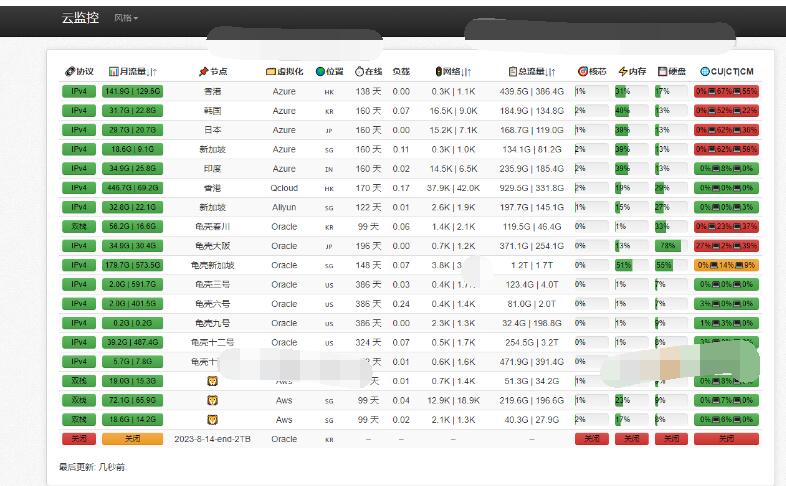Viewport: 786px width, 486px height.
Task: Open the 风格 style dropdown in navbar
Action: pos(126,18)
